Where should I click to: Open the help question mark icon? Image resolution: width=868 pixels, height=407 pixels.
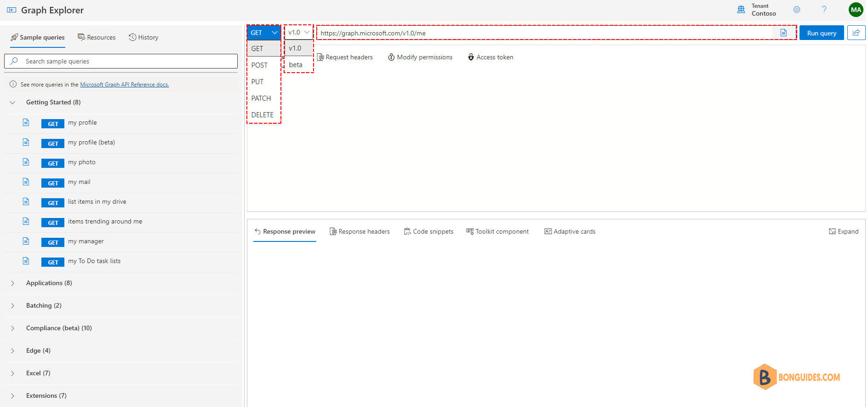824,10
